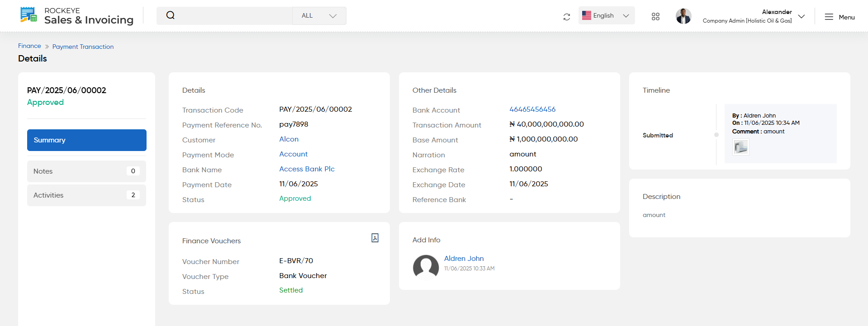Click the timeline Comment: amount text
868x326 pixels.
(759, 132)
